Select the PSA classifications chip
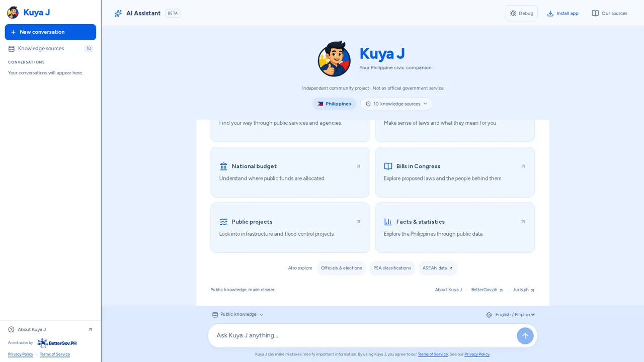644x362 pixels. click(392, 268)
